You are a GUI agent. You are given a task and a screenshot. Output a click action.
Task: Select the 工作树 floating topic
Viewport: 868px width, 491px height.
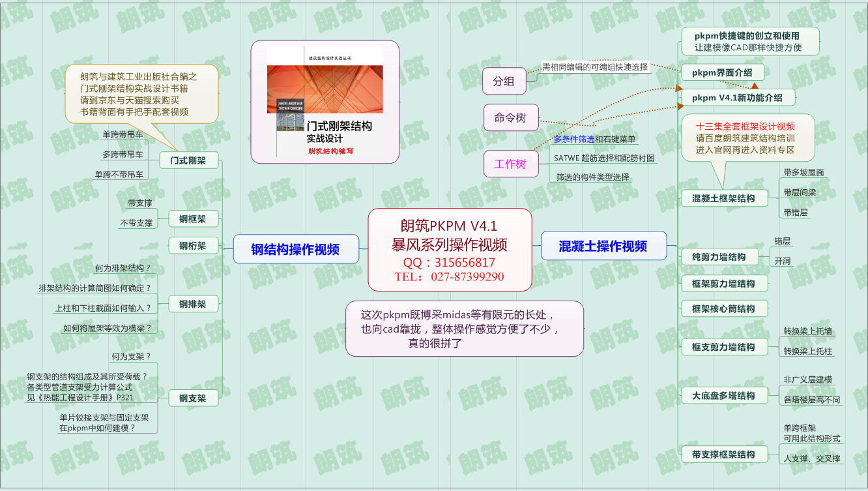[510, 164]
